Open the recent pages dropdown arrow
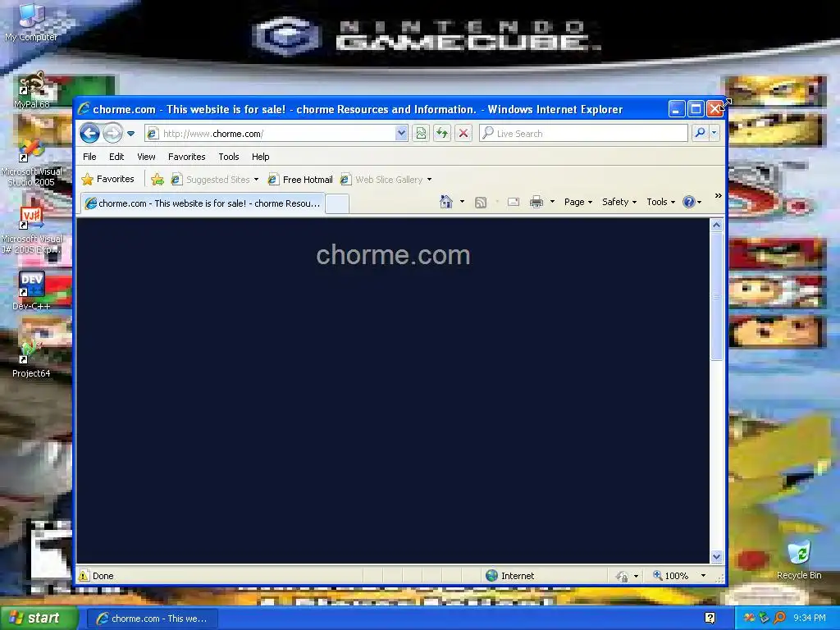The image size is (840, 630). click(130, 134)
